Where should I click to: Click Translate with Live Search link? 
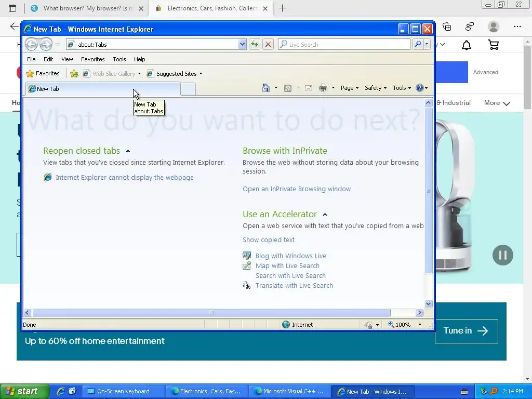pos(294,285)
